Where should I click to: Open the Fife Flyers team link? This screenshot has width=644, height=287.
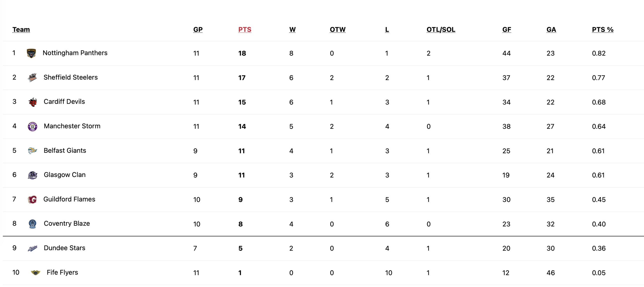tap(62, 272)
